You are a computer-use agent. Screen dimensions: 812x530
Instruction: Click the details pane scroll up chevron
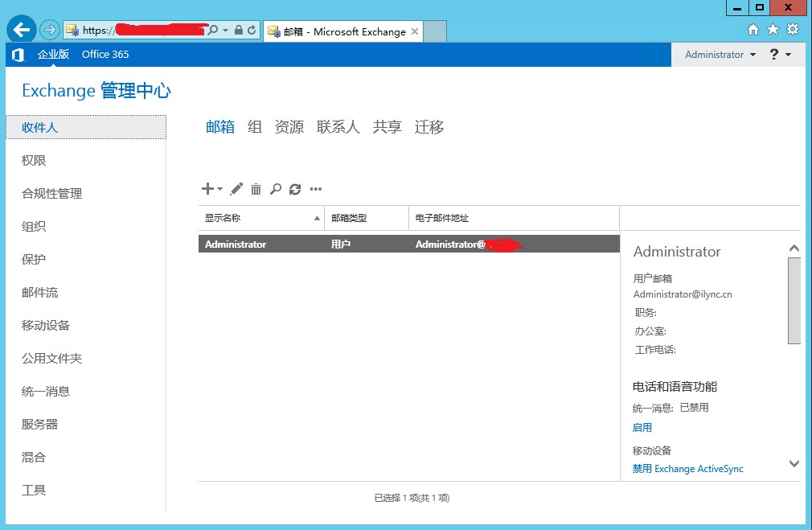point(794,249)
